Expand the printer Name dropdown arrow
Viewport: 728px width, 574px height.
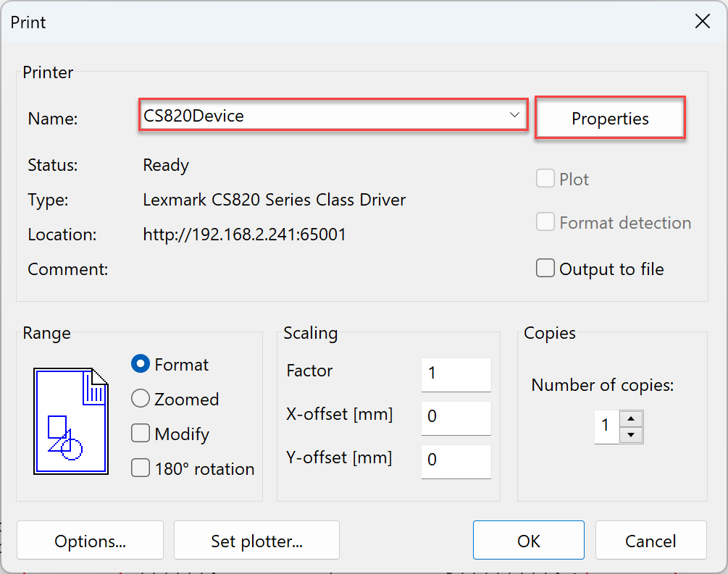514,115
